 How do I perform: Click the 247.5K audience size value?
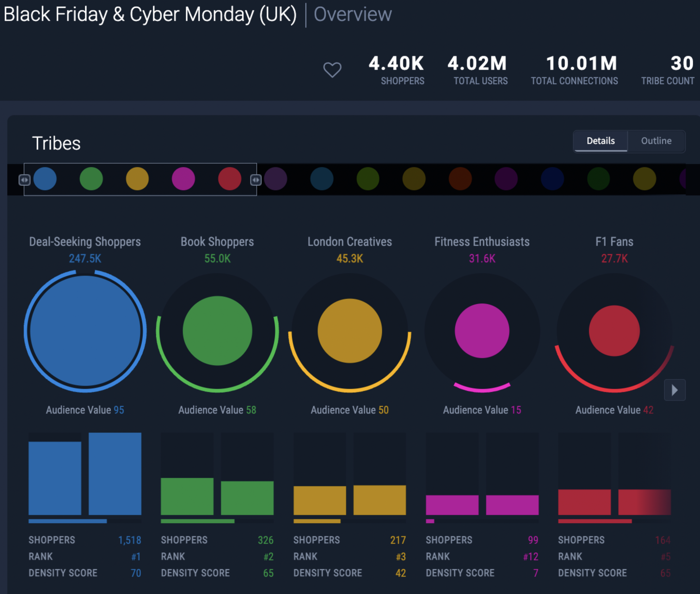pyautogui.click(x=85, y=258)
